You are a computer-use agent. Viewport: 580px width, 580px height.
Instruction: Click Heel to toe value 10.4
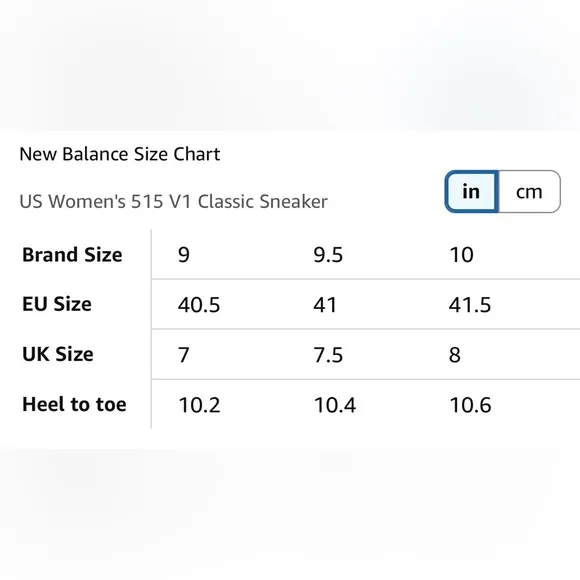coord(335,405)
